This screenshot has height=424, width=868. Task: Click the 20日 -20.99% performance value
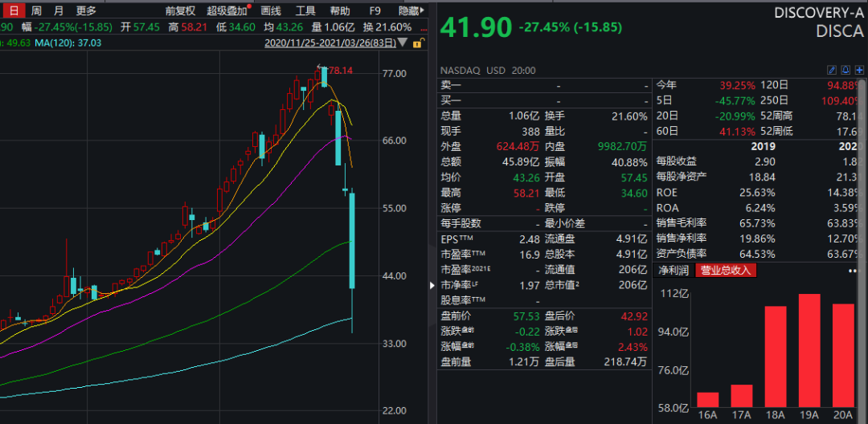pos(735,116)
